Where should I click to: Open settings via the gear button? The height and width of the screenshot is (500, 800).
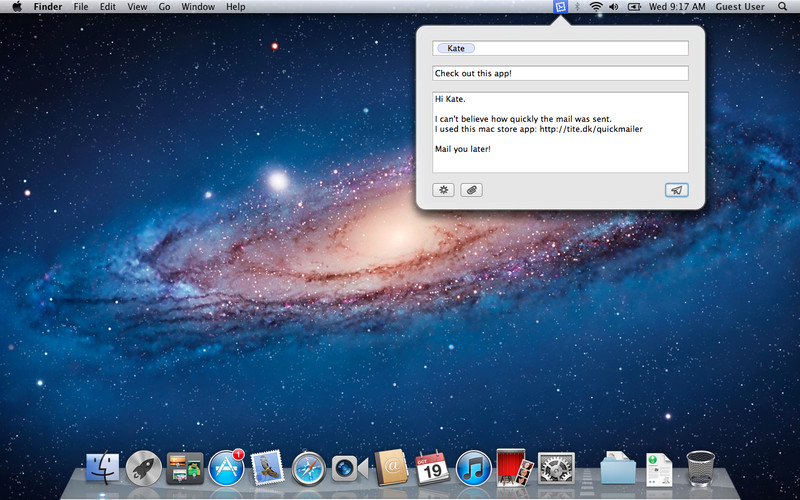[x=443, y=190]
